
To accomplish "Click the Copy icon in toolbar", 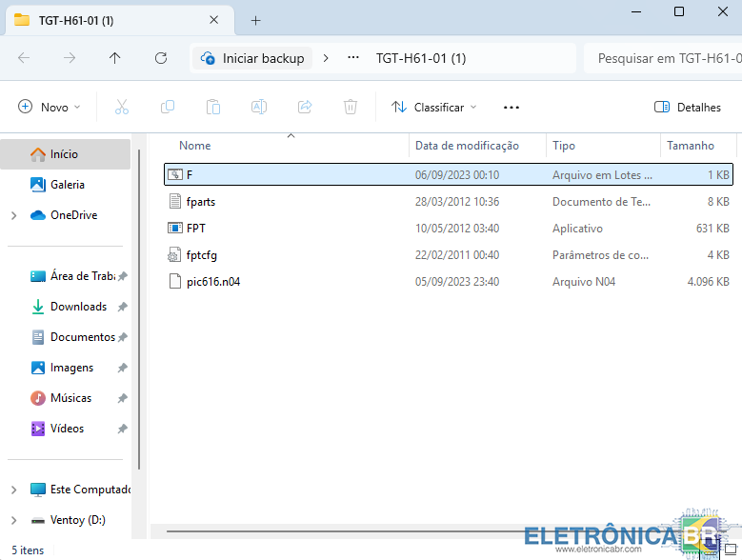I will pos(168,108).
